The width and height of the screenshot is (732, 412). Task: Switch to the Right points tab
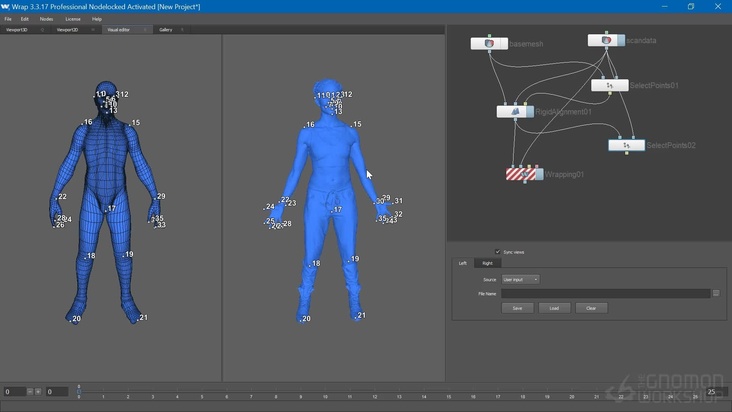point(488,263)
